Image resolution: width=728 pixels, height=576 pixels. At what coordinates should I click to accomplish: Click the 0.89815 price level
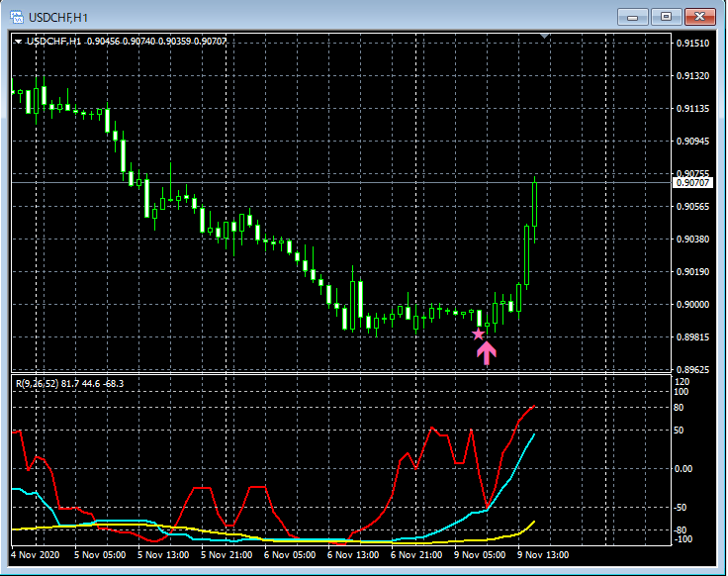click(x=692, y=337)
